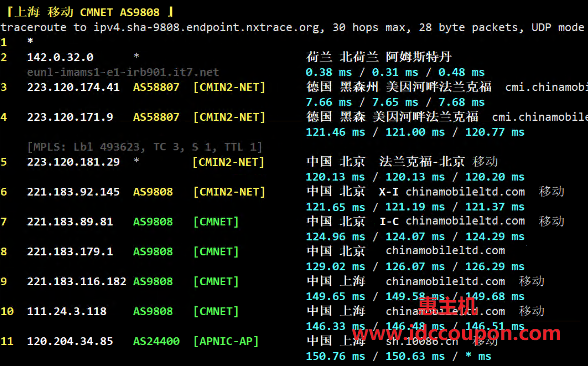Click [CMNET] tag on hop 10 row
This screenshot has width=588, height=366.
tap(216, 311)
